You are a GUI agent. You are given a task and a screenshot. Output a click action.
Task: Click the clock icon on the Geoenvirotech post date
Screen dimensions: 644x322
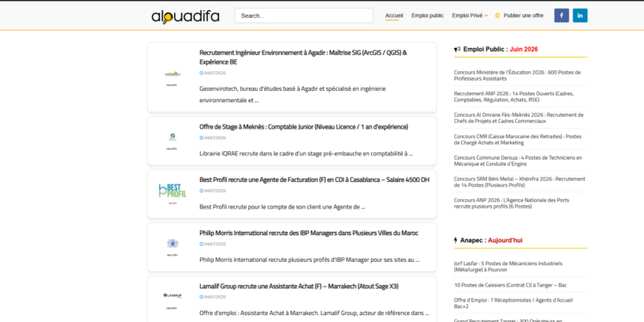[201, 73]
